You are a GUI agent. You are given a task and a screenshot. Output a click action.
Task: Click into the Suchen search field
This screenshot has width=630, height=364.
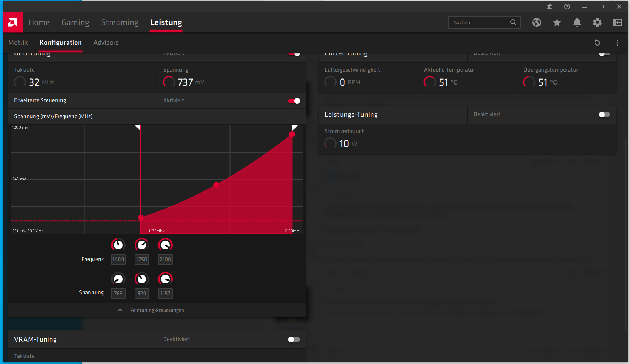(485, 22)
